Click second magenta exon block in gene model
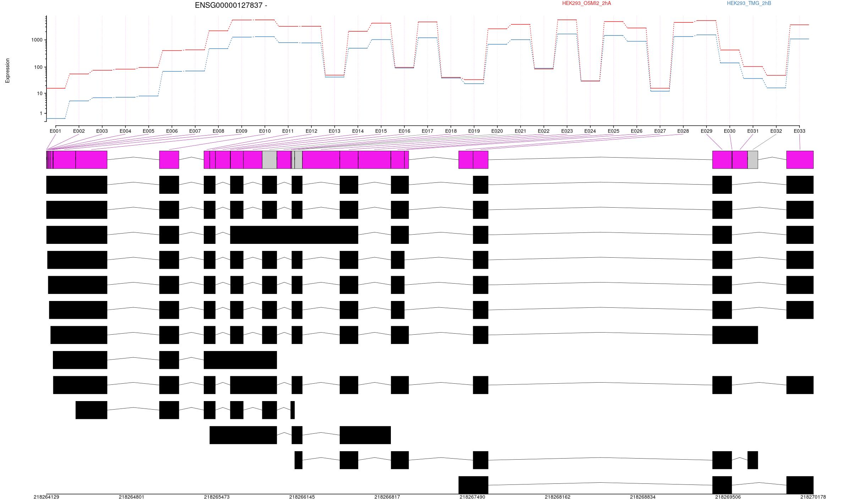852x504 pixels. (x=169, y=160)
